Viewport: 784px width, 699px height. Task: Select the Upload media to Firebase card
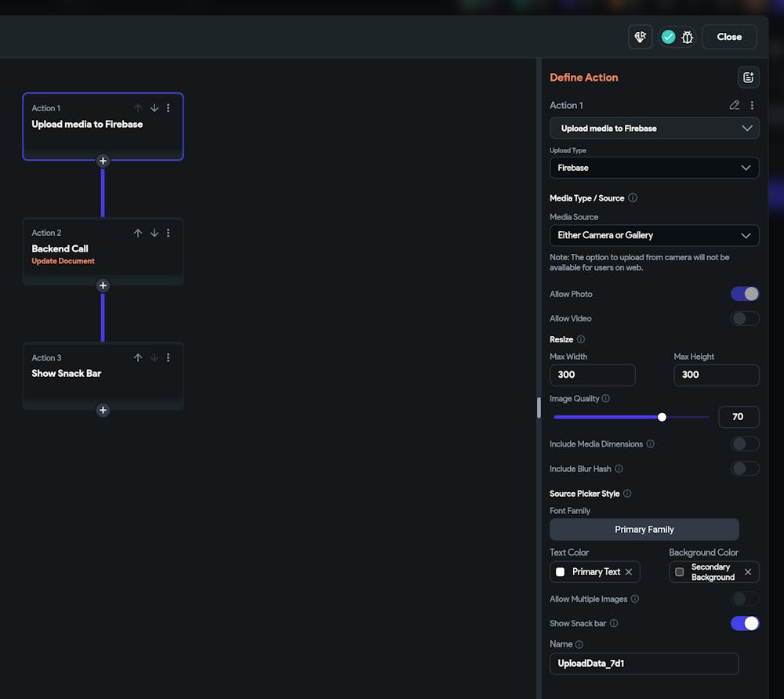point(103,126)
